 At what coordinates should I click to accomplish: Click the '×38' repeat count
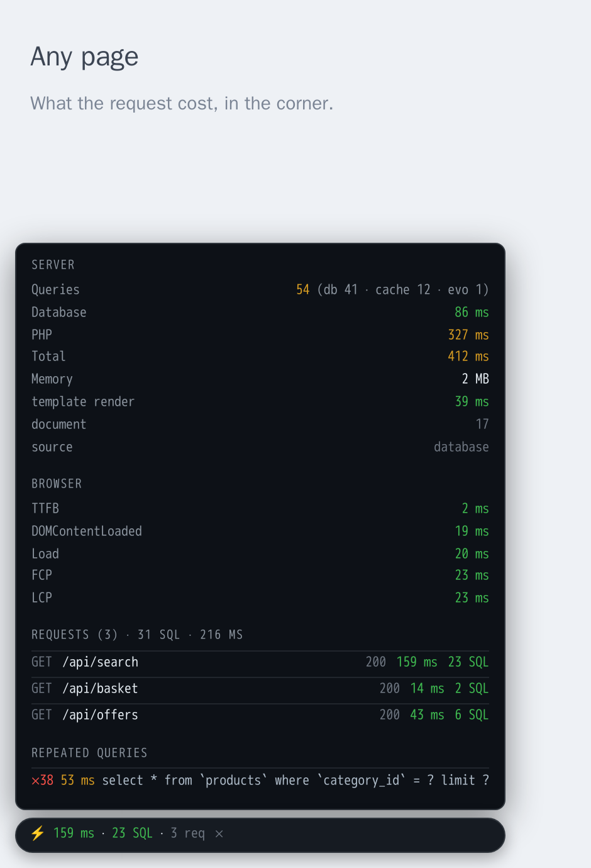[43, 781]
